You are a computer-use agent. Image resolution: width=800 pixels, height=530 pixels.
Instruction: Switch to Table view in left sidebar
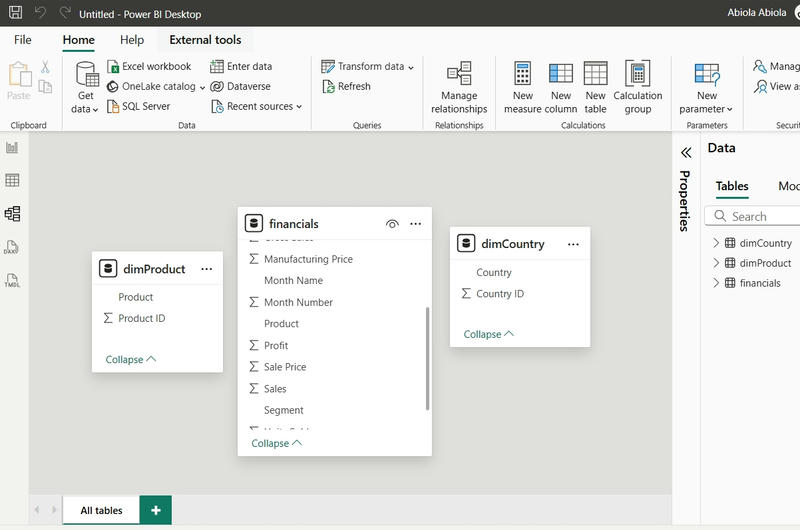[12, 180]
